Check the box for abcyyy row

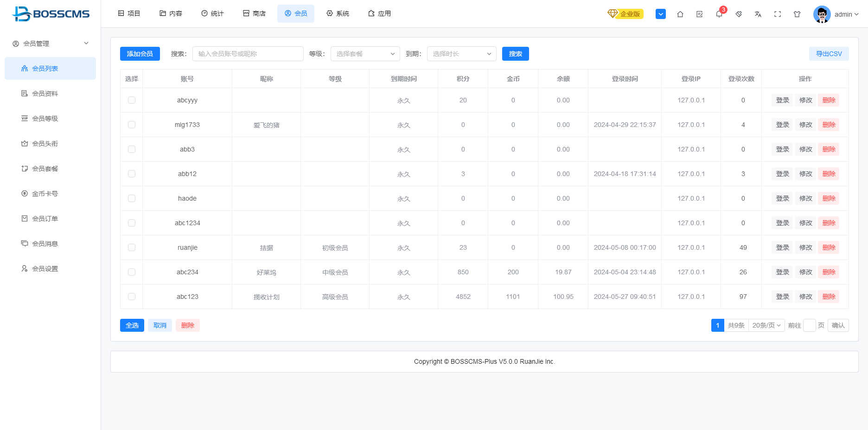coord(132,100)
